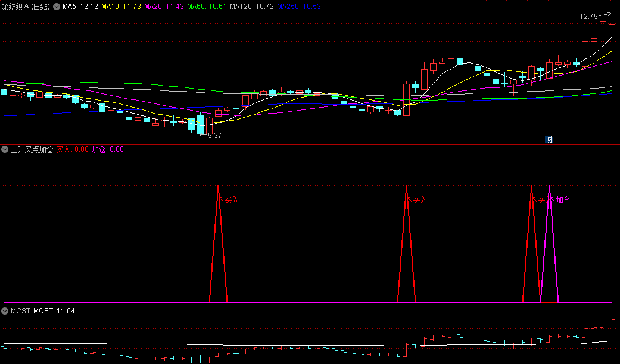620x364 pixels.
Task: Click the lowest candlestick near 9.37
Action: point(201,124)
